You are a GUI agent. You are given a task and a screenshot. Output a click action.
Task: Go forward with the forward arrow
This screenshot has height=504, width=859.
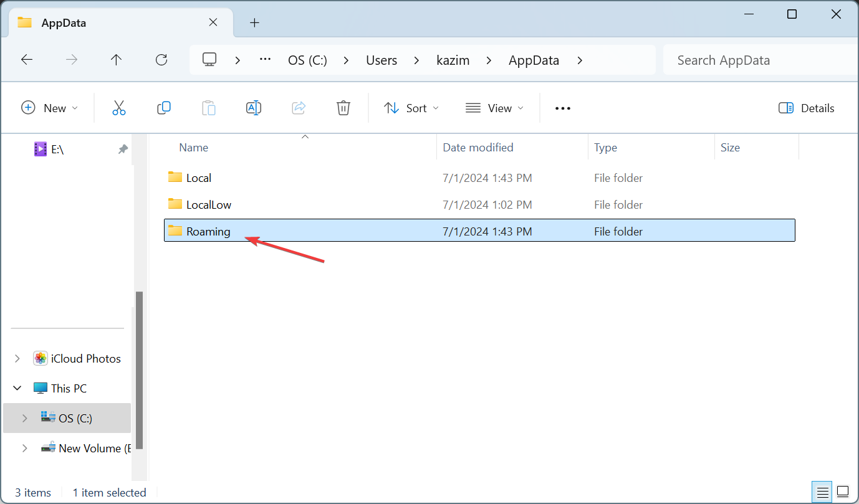[x=72, y=60]
